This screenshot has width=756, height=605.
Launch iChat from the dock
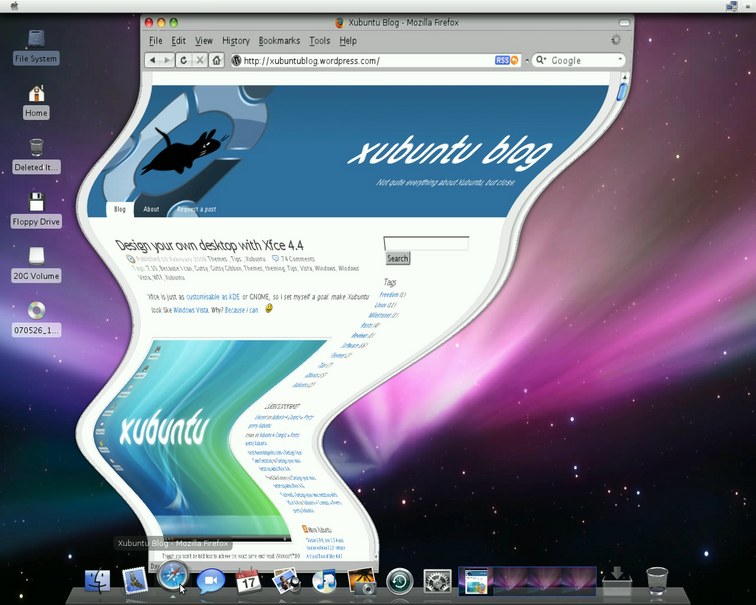point(210,580)
